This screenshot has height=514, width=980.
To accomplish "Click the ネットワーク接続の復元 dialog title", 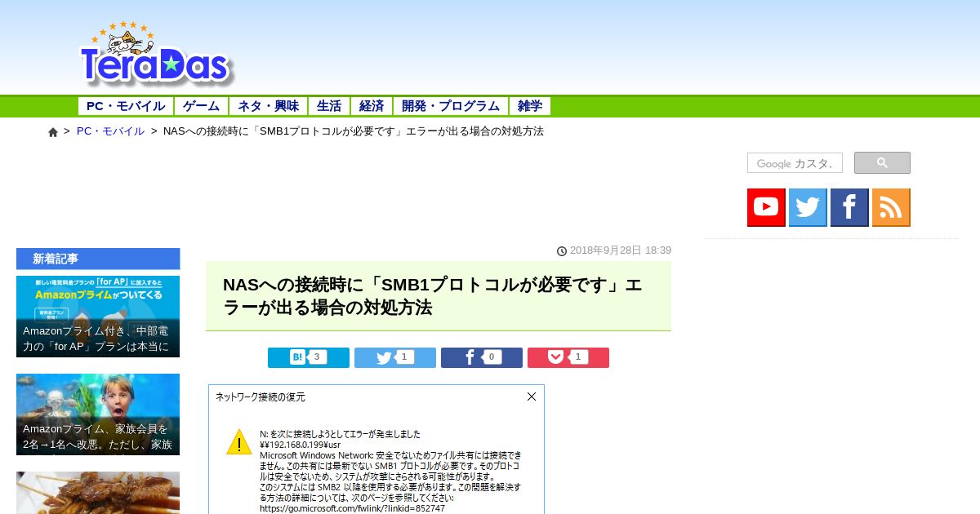I will [x=261, y=397].
